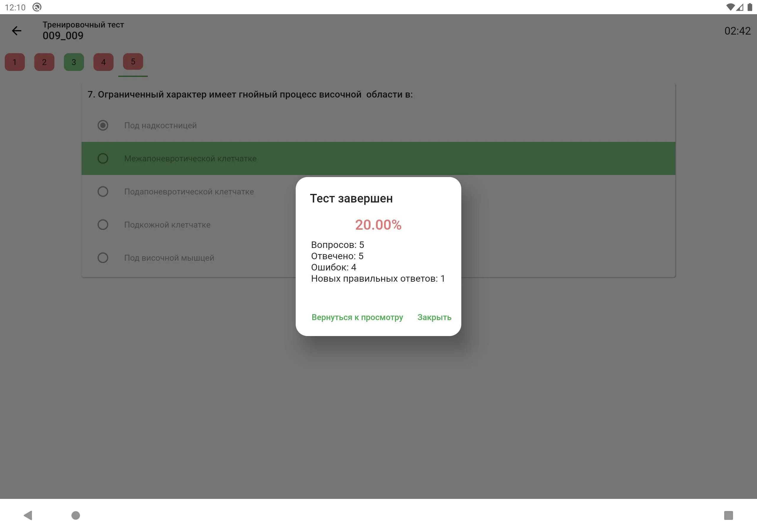The width and height of the screenshot is (757, 532).
Task: Select 'Под надкостницей' radio option
Action: 103,125
